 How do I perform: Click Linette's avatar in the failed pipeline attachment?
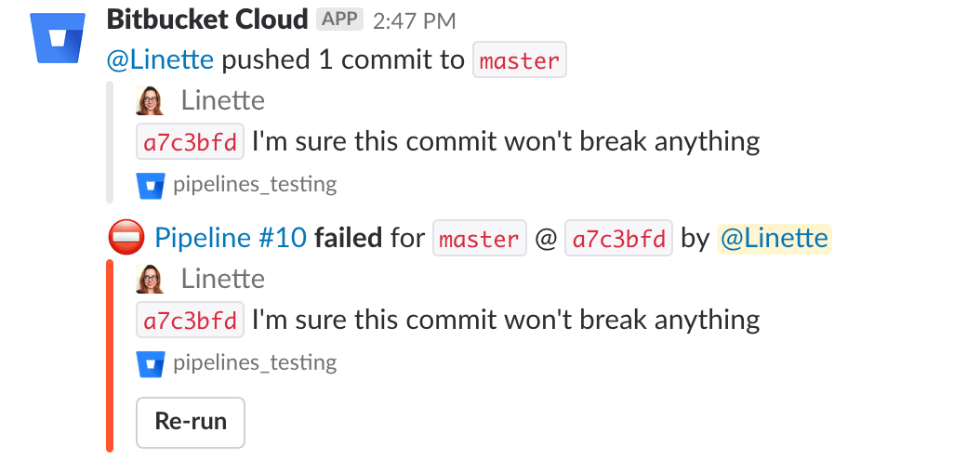pyautogui.click(x=150, y=279)
